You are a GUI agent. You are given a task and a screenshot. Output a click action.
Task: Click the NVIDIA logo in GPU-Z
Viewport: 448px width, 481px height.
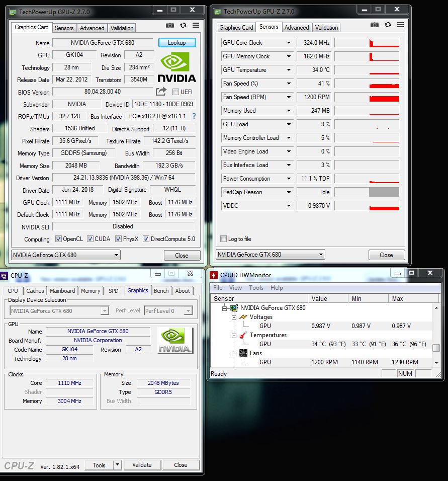coord(176,67)
